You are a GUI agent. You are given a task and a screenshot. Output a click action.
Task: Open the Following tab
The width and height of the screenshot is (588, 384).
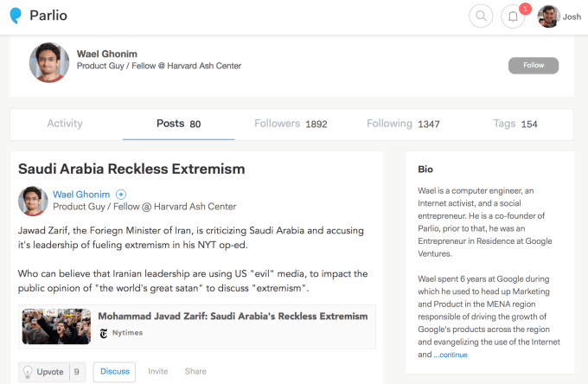point(403,124)
